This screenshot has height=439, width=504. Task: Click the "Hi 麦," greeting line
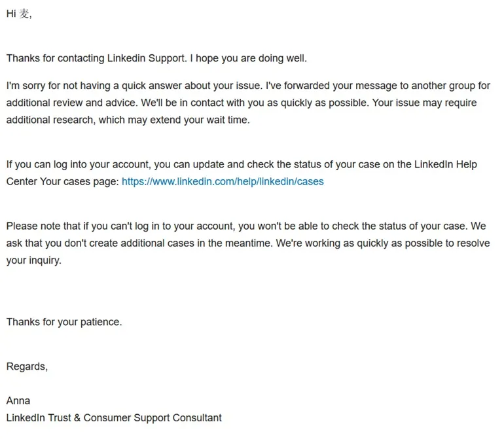[19, 14]
